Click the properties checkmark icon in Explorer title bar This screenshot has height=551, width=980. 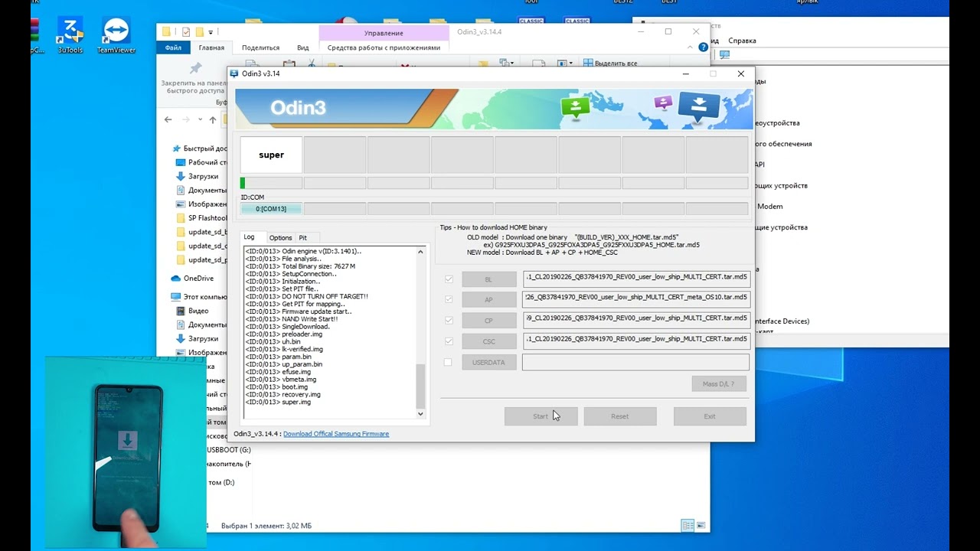tap(186, 32)
